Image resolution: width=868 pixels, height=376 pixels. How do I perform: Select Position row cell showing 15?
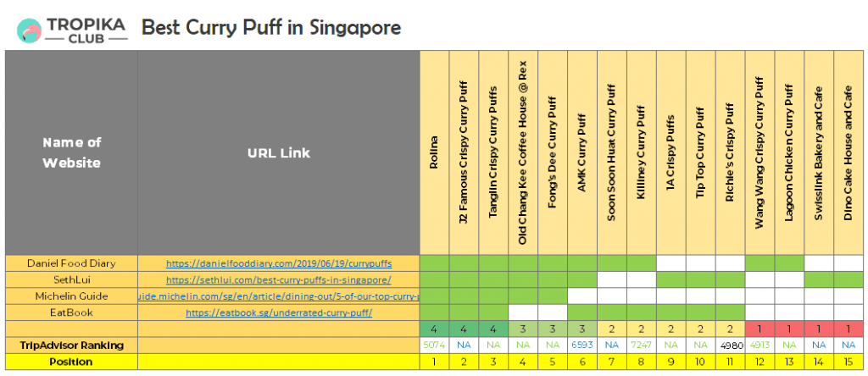click(x=849, y=362)
